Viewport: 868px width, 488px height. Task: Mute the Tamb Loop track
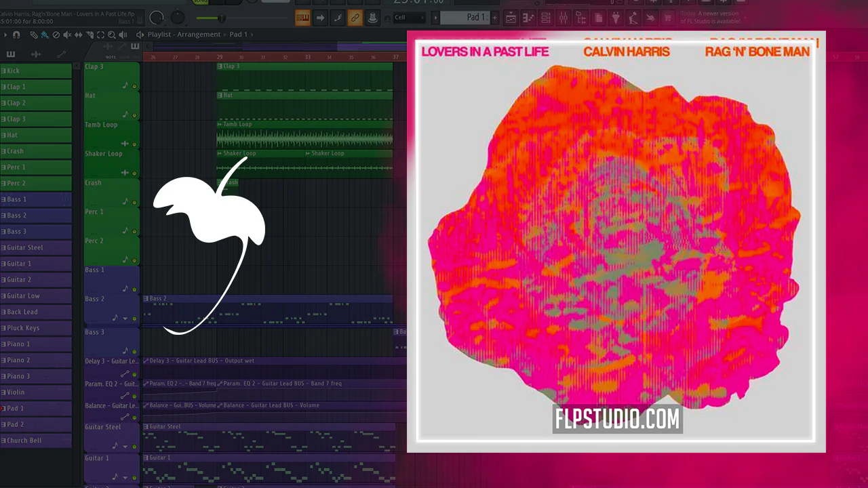134,144
